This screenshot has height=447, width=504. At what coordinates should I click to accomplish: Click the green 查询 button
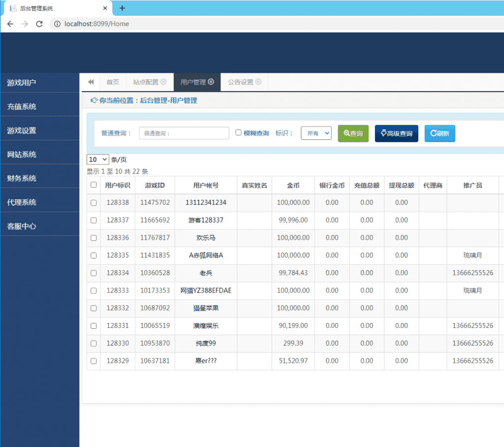coord(353,133)
